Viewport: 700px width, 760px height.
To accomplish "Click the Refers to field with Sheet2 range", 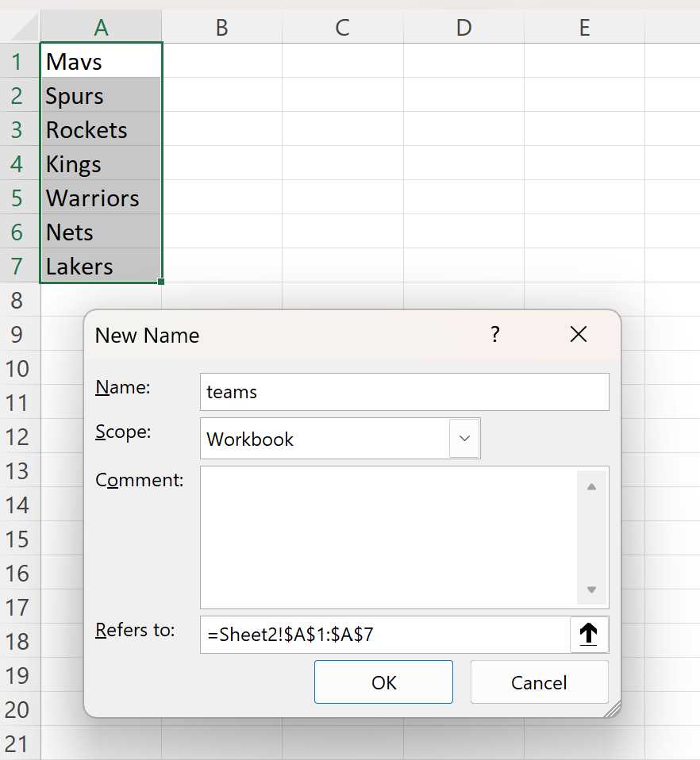I will (386, 635).
